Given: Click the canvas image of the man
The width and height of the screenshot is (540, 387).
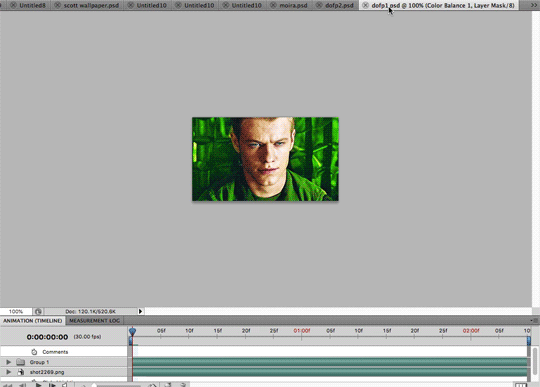Looking at the screenshot, I should point(265,159).
